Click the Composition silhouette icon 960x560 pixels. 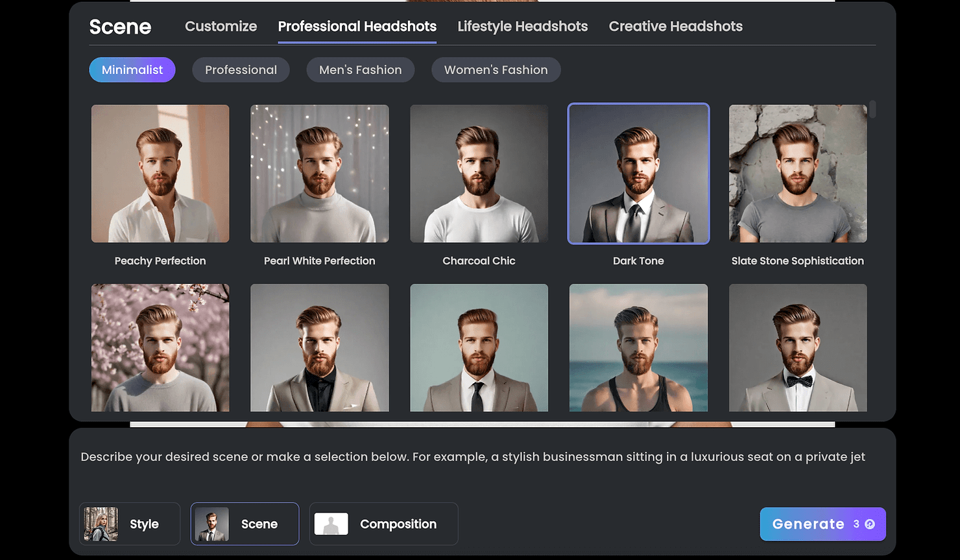(x=331, y=524)
